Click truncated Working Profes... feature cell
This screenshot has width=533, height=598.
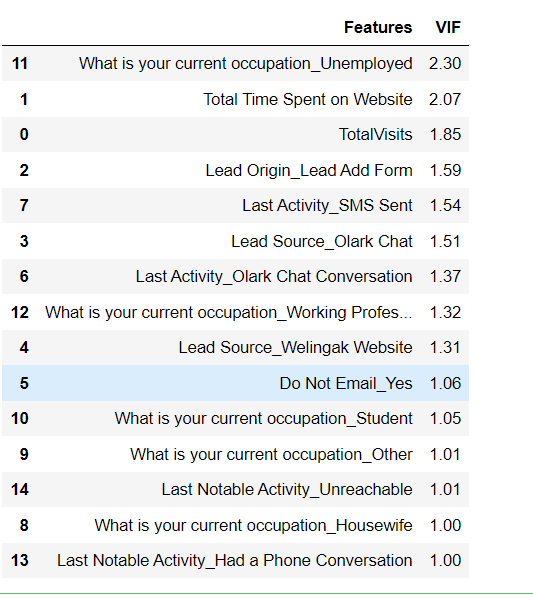coord(228,312)
